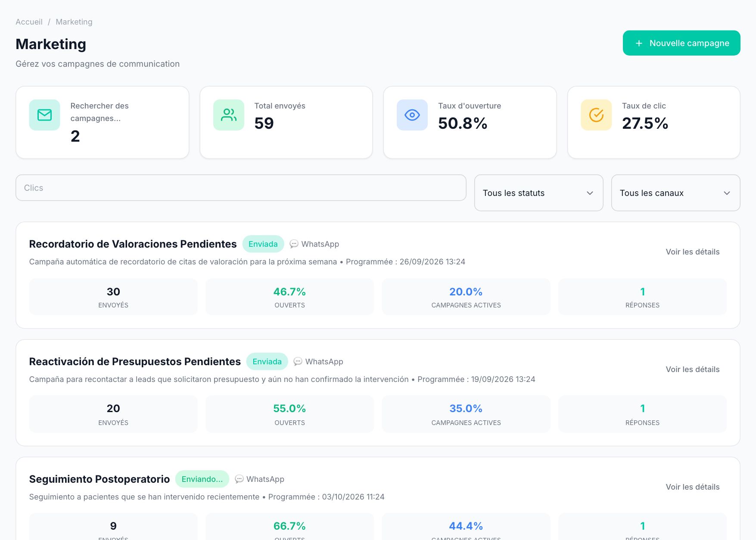Screen dimensions: 756x540
Task: Select the Recordatorio de Valoraciones Pendientes title
Action: pyautogui.click(x=133, y=244)
